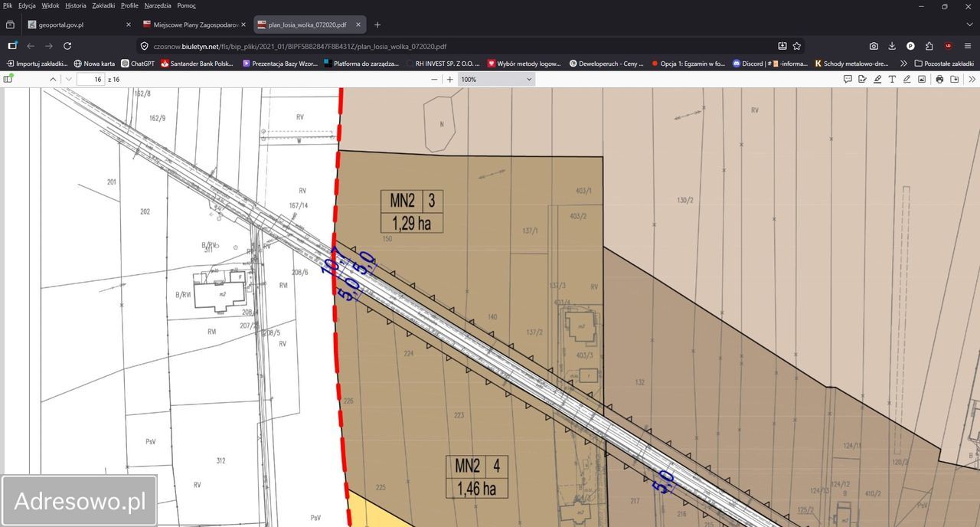Select the draw pen tool
Screen dimensions: 980x527
coord(906,79)
